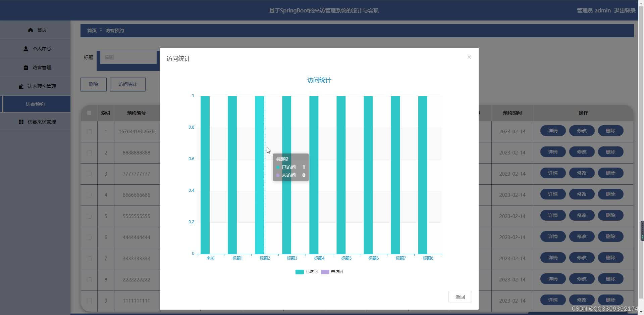Check the checkbox for row 8
The image size is (644, 315).
pos(89,280)
